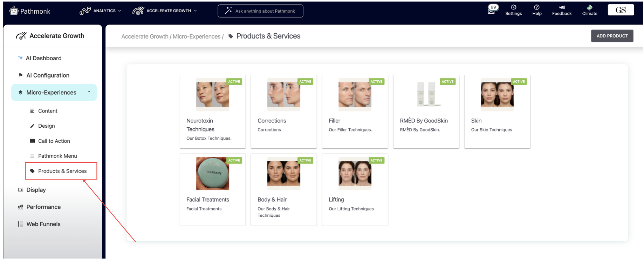Screen dimensions: 644x263
Task: Click the AI Configuration flag icon
Action: point(20,75)
